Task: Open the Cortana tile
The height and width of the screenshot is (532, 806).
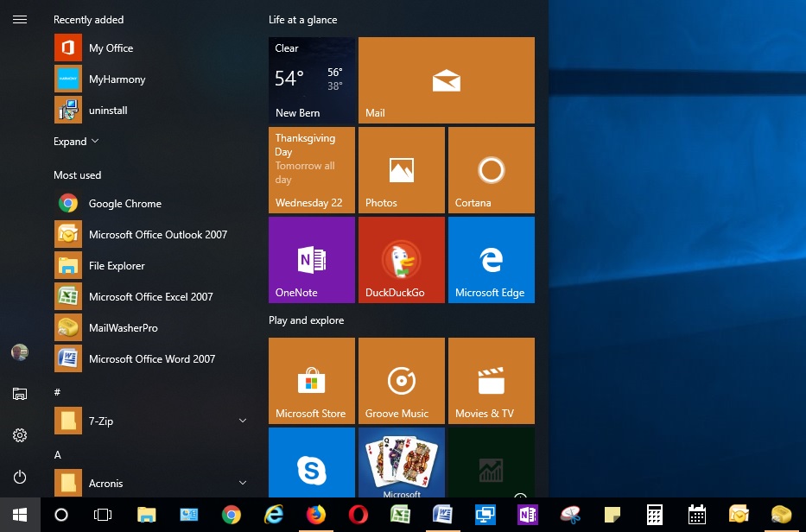Action: coord(491,169)
